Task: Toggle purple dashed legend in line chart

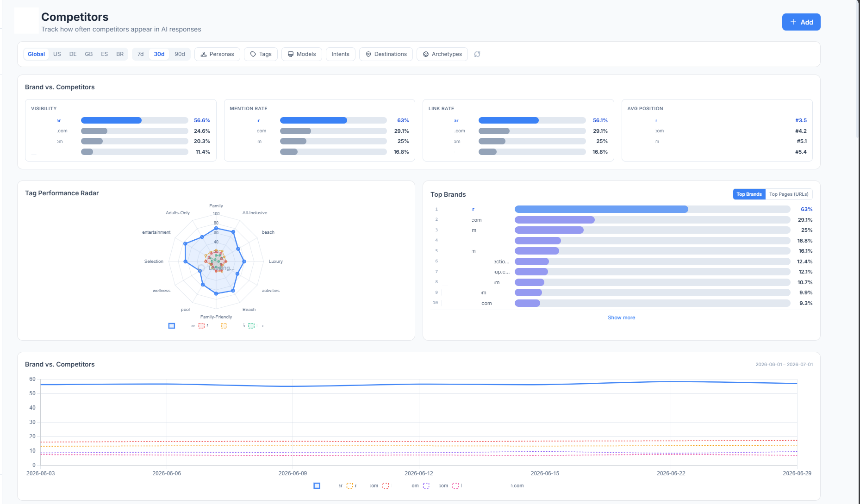Action: 426,485
